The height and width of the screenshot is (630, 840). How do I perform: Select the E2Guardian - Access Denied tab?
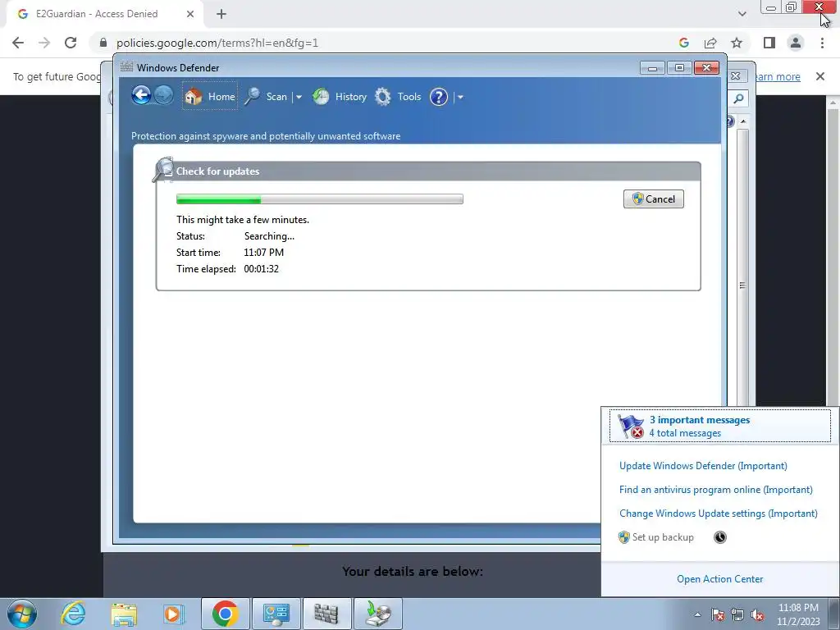tap(105, 14)
